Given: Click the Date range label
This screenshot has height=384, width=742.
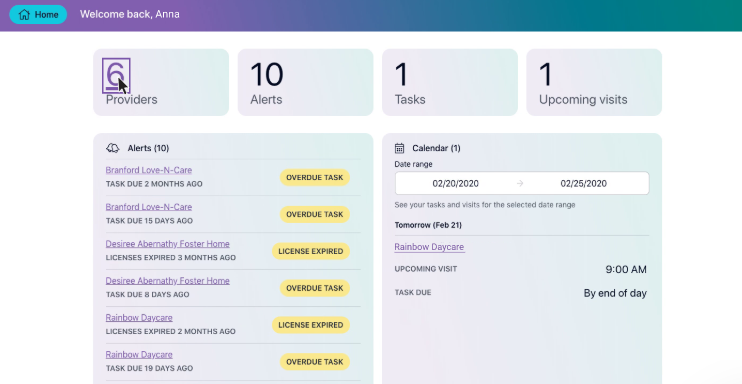Looking at the screenshot, I should (414, 164).
